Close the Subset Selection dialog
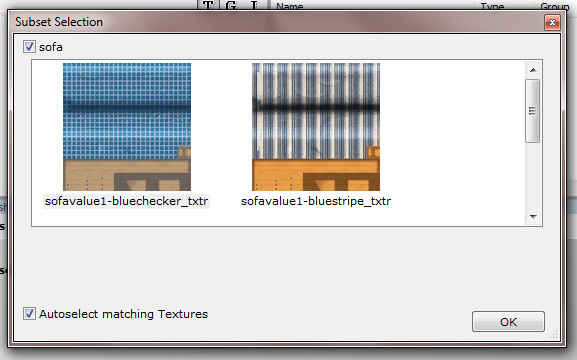This screenshot has width=577, height=360. tap(552, 23)
